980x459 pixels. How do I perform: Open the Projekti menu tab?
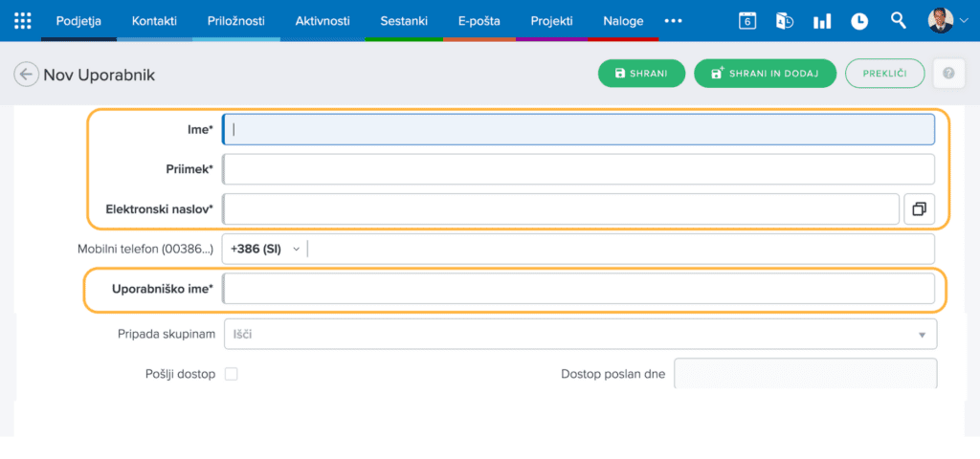pos(552,20)
